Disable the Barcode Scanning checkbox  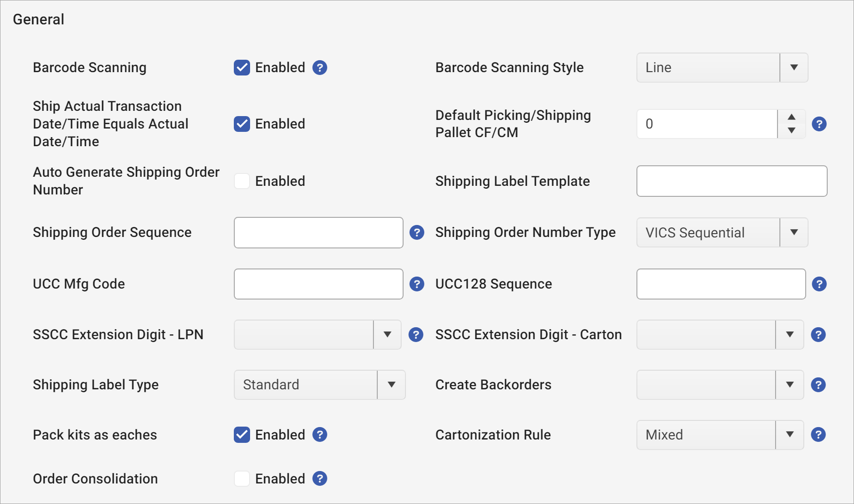(x=242, y=68)
